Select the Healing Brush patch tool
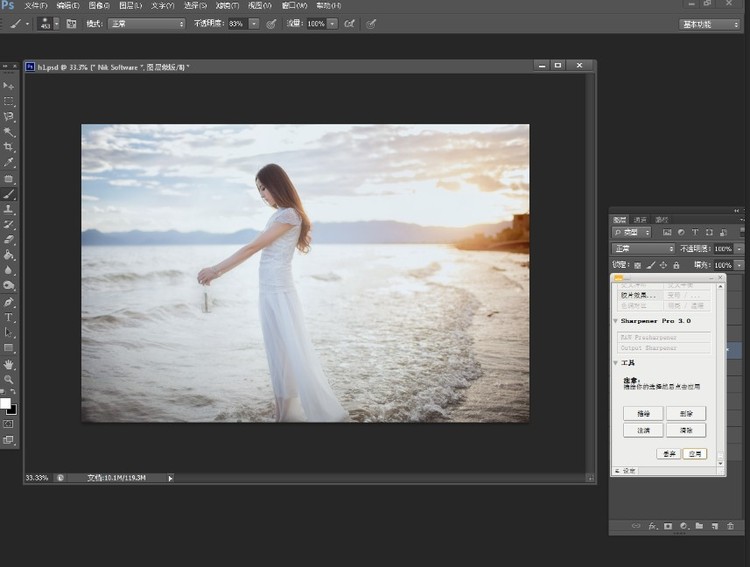This screenshot has width=750, height=567. tap(9, 178)
